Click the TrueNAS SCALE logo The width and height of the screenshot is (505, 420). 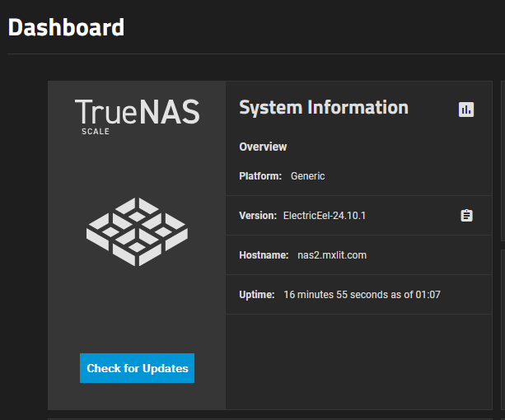[x=138, y=116]
